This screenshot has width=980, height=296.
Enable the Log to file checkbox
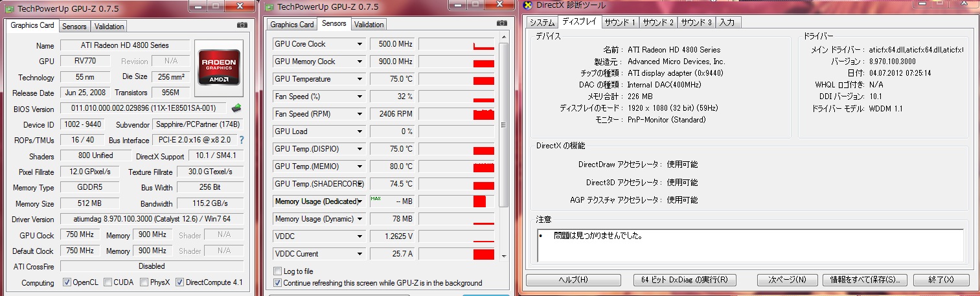point(278,271)
